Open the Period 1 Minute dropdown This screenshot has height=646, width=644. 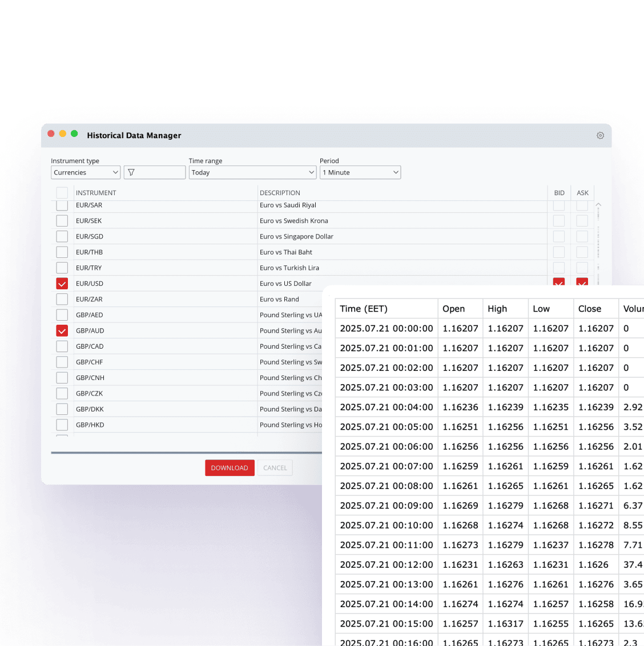coord(360,172)
